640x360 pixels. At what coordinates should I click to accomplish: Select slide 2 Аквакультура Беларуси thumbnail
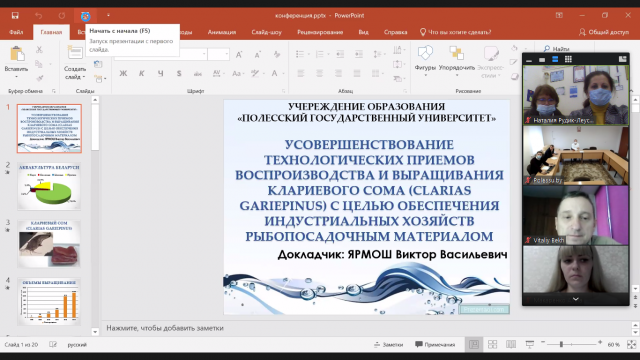point(49,187)
